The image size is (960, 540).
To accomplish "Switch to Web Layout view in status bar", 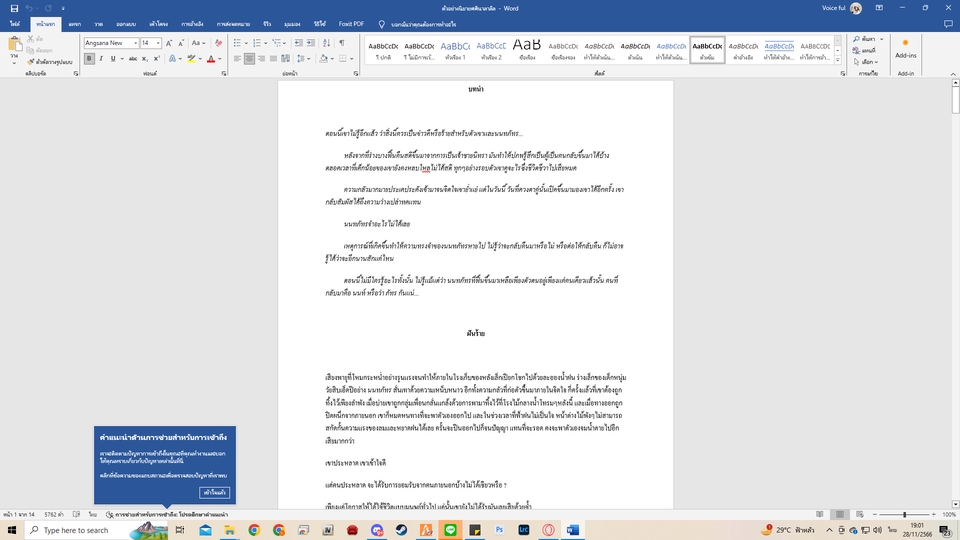I will pyautogui.click(x=860, y=514).
